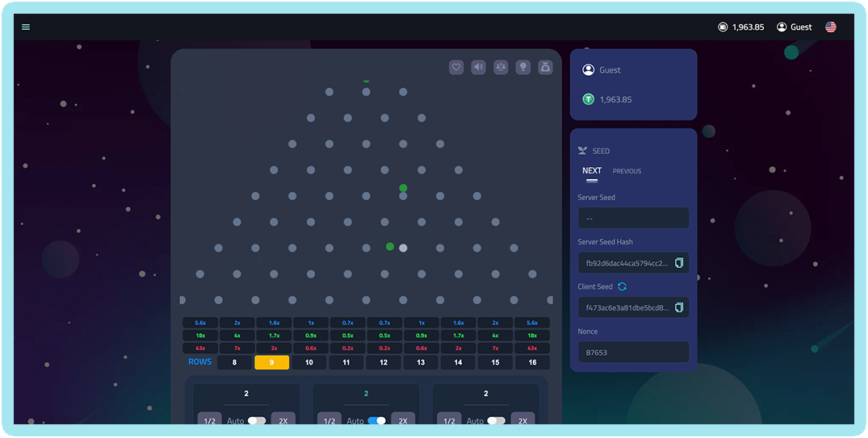Image resolution: width=868 pixels, height=438 pixels.
Task: Click the money bag icon
Action: (545, 68)
